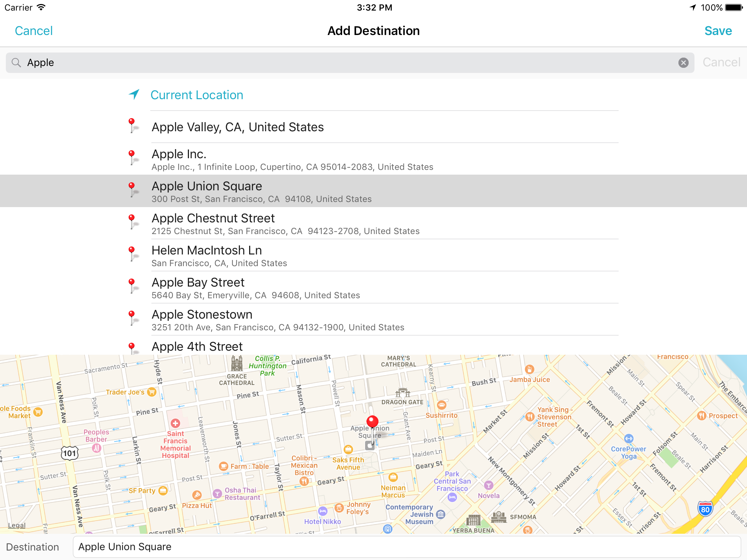The width and height of the screenshot is (747, 560).
Task: Tap the magnifying glass search icon
Action: point(16,63)
